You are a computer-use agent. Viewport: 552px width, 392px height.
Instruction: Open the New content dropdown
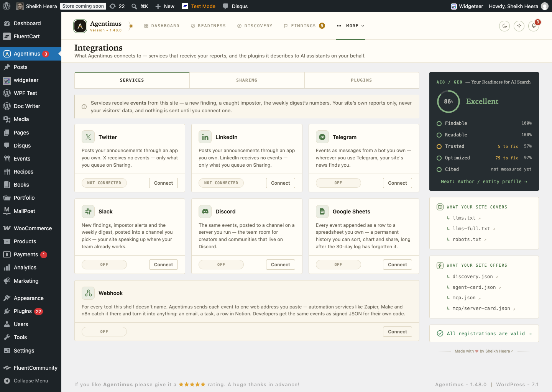pos(164,6)
